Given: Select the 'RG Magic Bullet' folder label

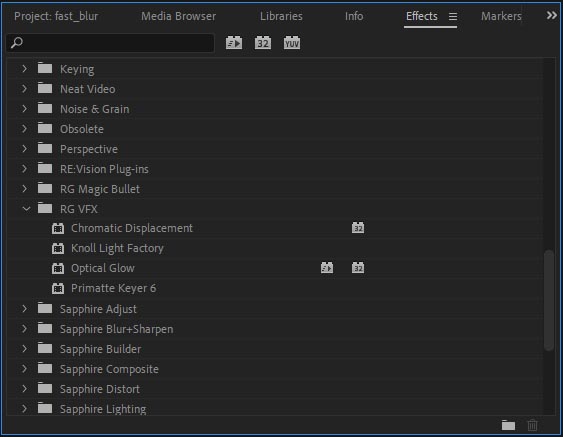Looking at the screenshot, I should point(100,189).
